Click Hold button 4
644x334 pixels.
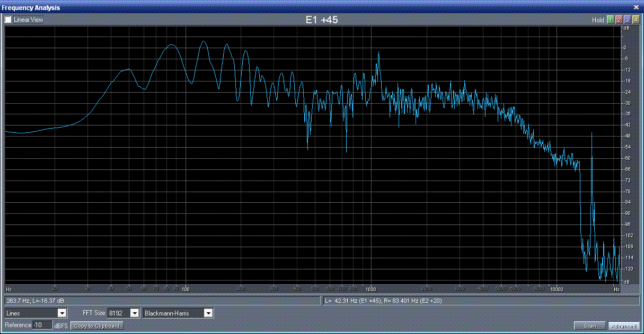(636, 20)
